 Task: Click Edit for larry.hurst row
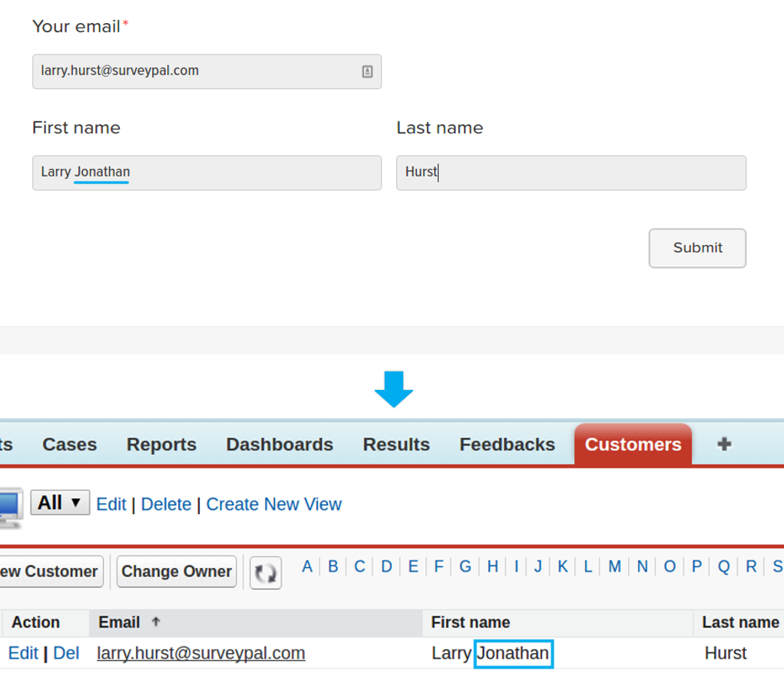tap(23, 653)
